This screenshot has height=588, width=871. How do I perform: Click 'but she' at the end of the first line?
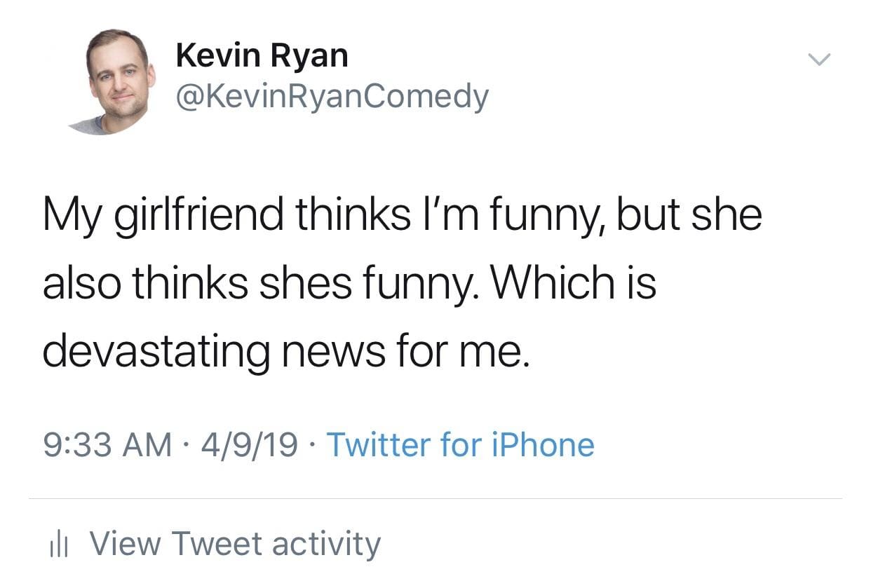[689, 214]
